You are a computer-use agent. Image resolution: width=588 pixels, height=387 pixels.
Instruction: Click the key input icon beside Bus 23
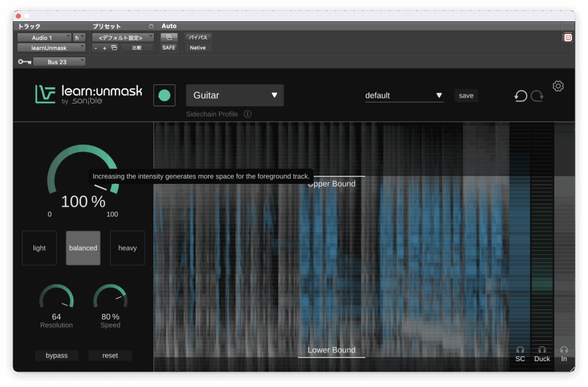click(25, 62)
